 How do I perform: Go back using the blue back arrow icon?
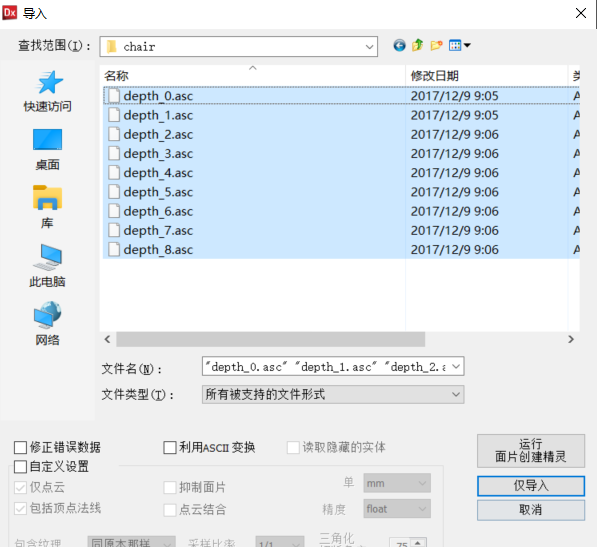[399, 46]
